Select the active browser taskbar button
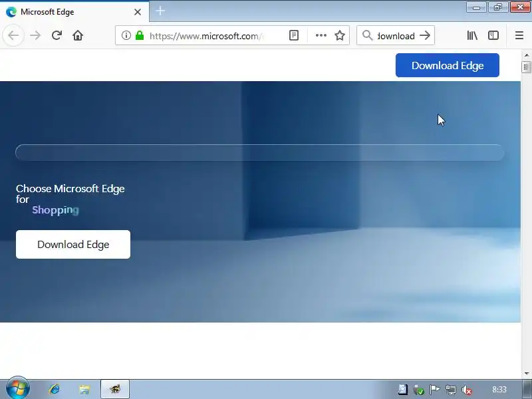This screenshot has width=532, height=399. click(114, 389)
